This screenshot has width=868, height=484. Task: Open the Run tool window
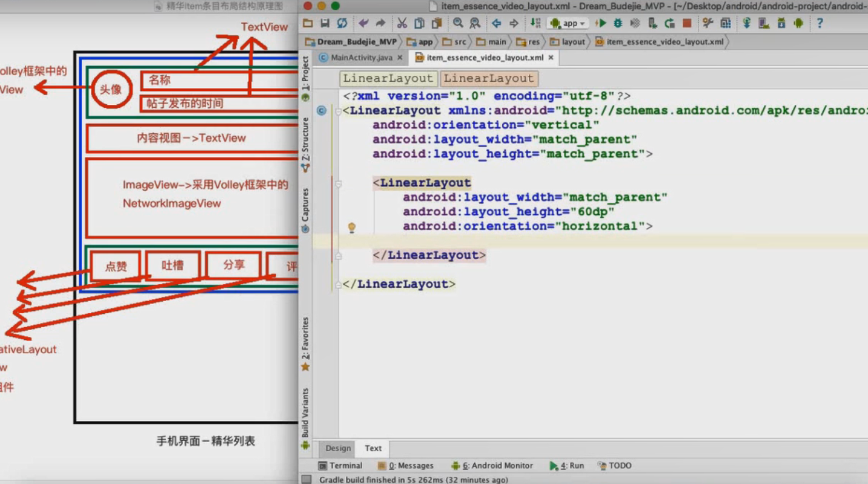coord(566,466)
